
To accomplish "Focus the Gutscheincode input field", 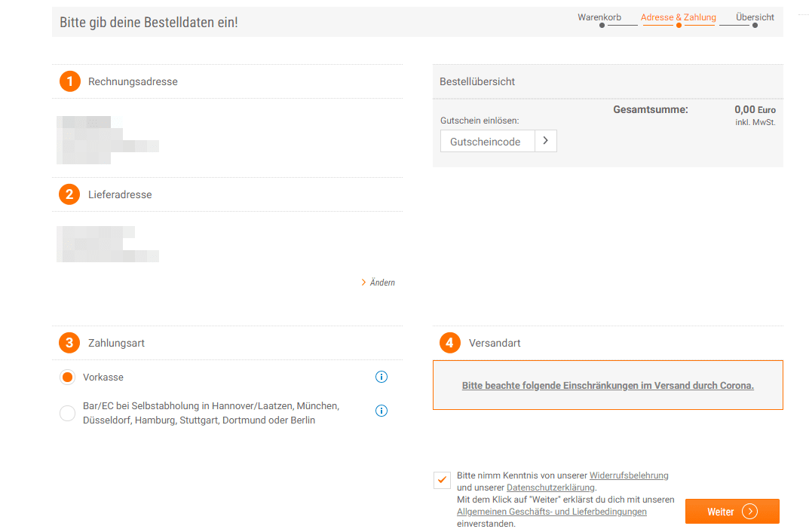I will 488,141.
